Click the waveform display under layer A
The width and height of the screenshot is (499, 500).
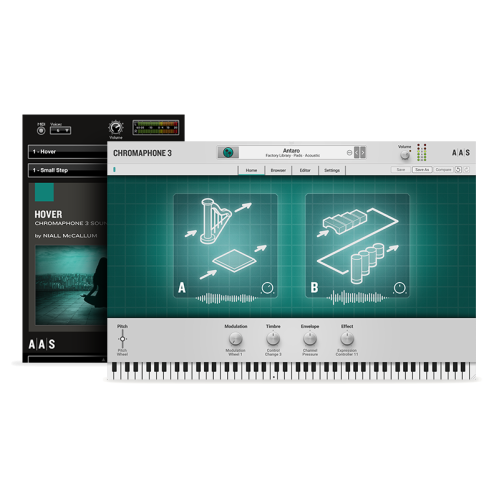(x=226, y=298)
